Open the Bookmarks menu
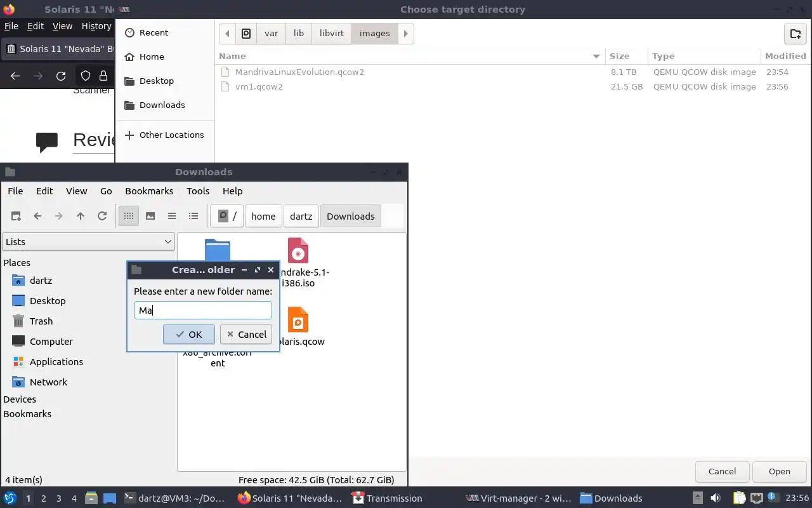The width and height of the screenshot is (812, 508). tap(149, 190)
